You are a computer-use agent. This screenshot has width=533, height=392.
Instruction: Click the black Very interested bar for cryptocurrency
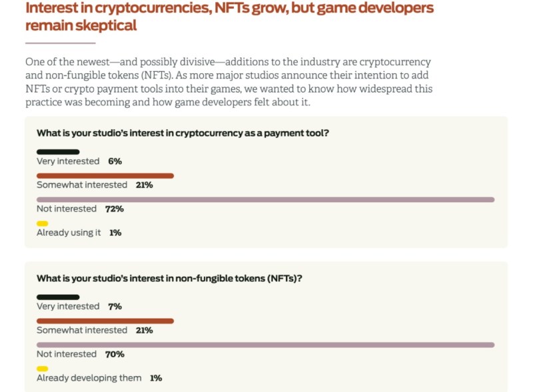pos(58,152)
